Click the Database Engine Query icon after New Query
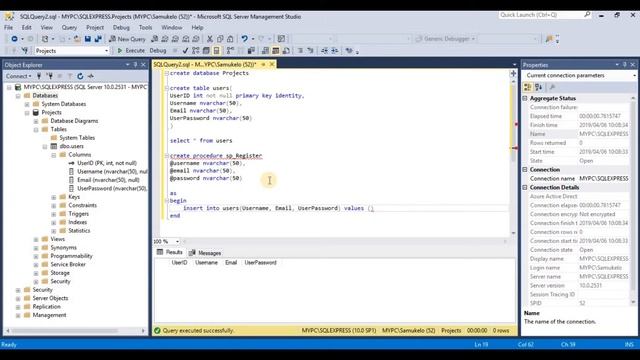This screenshot has width=640, height=360. pos(155,39)
